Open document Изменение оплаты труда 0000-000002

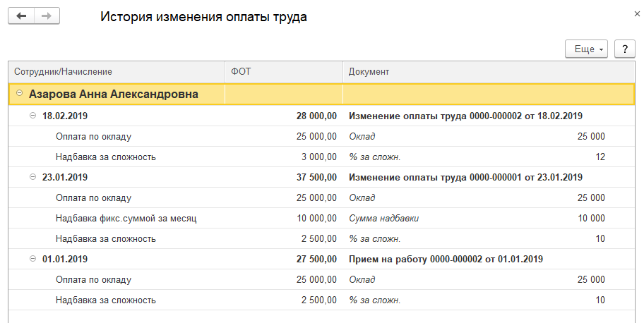point(465,116)
